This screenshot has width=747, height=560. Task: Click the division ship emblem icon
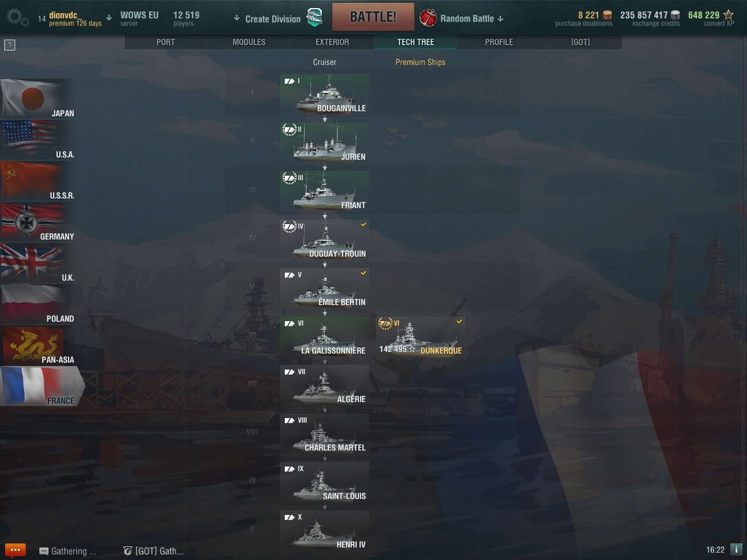click(x=314, y=17)
